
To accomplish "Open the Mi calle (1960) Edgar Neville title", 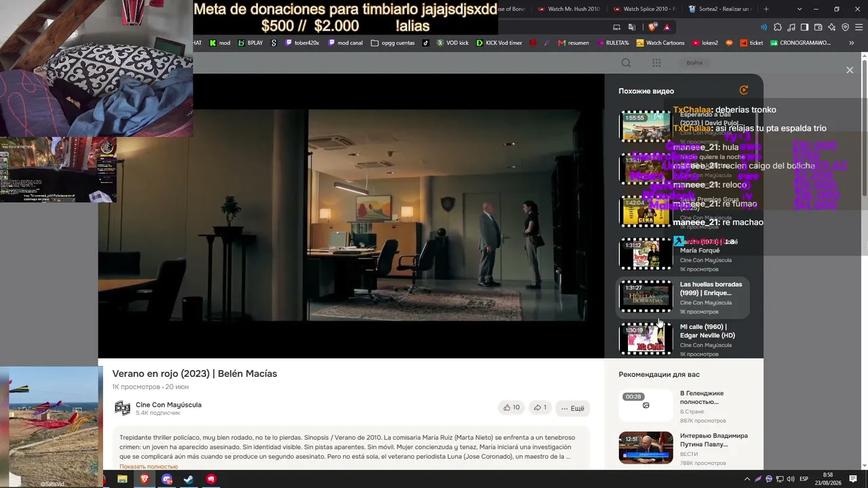I will pyautogui.click(x=707, y=331).
